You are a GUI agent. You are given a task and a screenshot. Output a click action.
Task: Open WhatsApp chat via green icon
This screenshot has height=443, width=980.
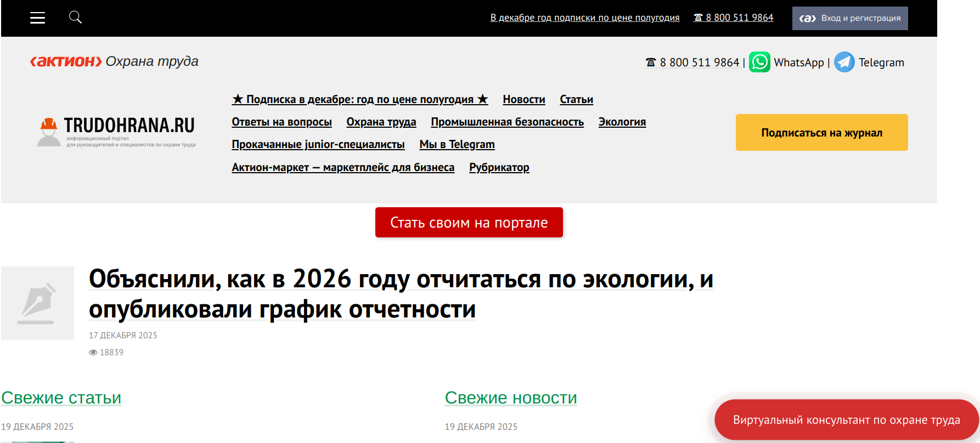pos(759,63)
